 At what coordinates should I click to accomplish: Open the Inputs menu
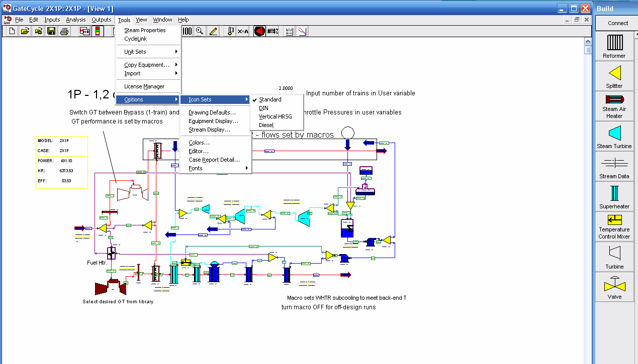pos(52,20)
